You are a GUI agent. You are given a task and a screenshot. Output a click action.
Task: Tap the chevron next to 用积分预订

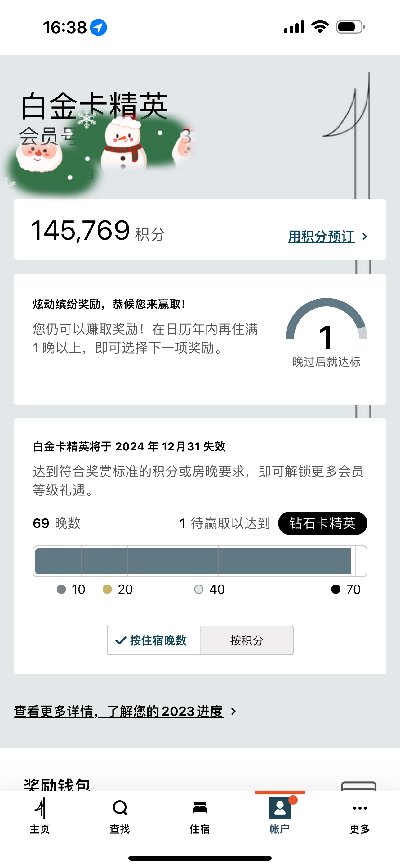365,236
